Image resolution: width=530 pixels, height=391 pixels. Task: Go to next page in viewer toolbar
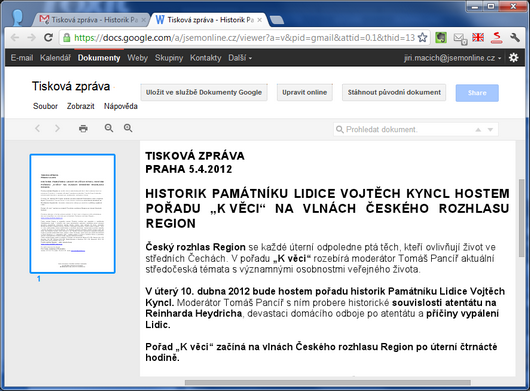tap(57, 128)
